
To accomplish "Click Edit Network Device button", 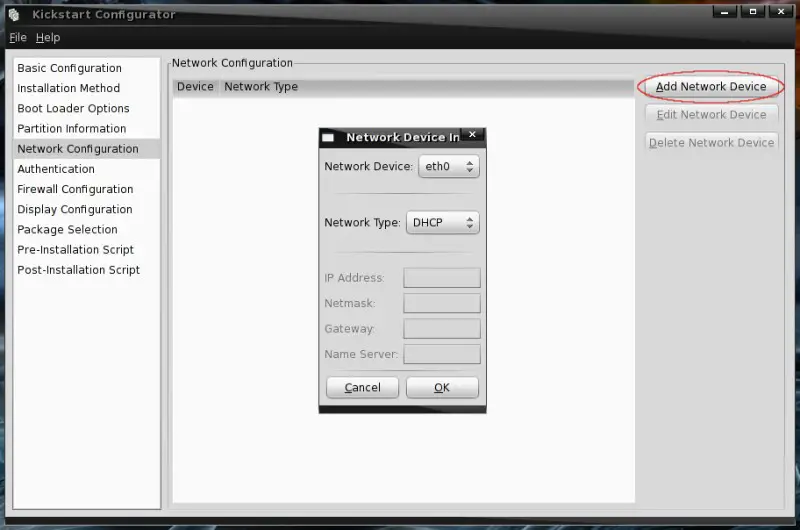I will click(711, 115).
